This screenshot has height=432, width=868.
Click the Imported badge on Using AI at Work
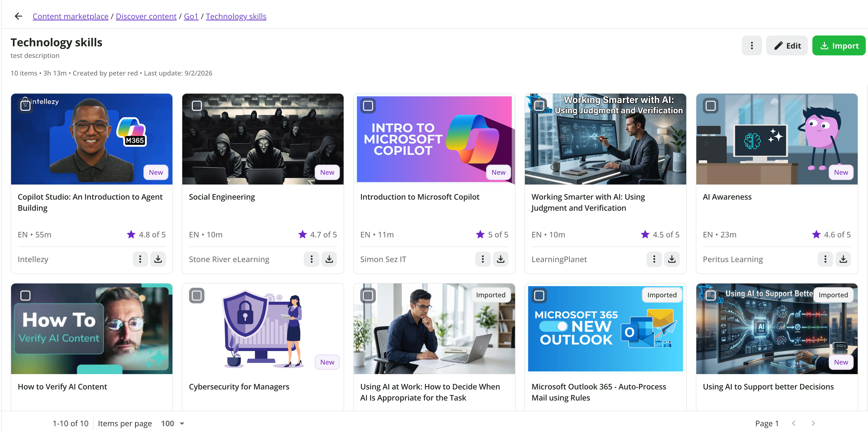[490, 295]
